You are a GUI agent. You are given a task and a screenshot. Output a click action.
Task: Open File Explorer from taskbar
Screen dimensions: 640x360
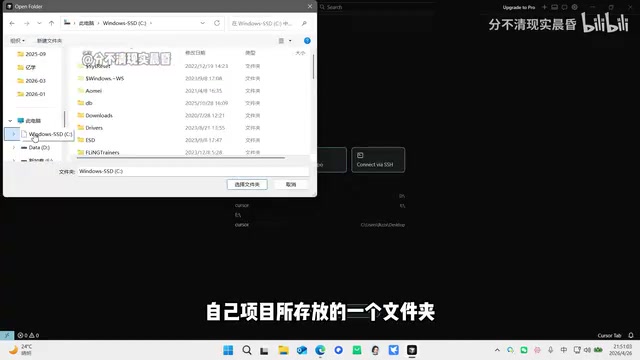click(x=283, y=350)
